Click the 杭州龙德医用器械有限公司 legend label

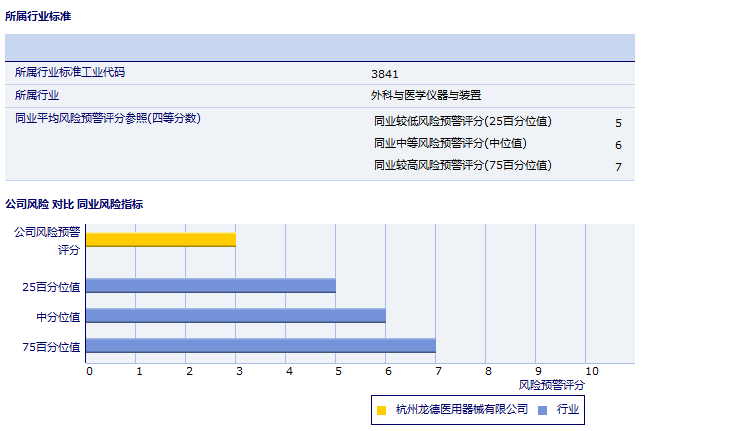(461, 410)
